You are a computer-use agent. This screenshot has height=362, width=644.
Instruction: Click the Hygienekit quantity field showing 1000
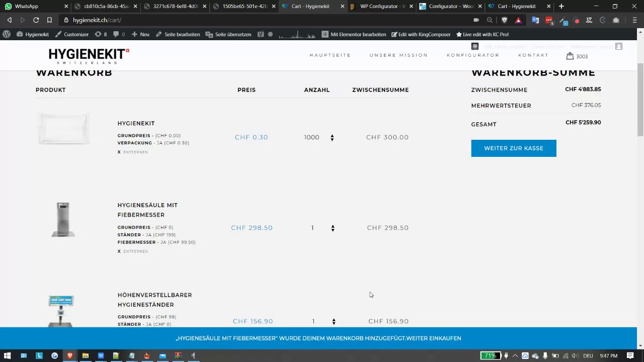click(x=312, y=137)
